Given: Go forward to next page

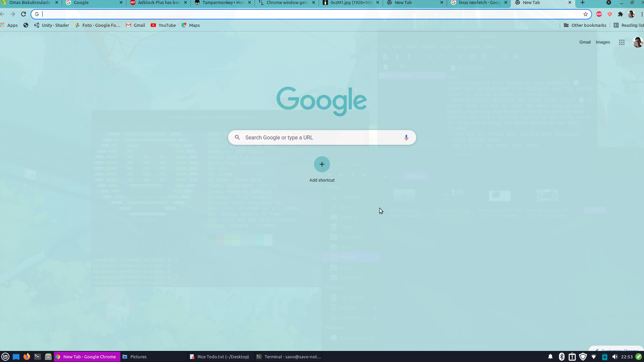Looking at the screenshot, I should tap(13, 14).
